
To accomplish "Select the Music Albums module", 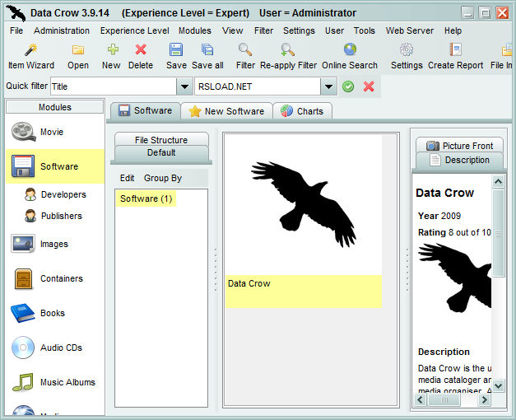I will [x=54, y=382].
